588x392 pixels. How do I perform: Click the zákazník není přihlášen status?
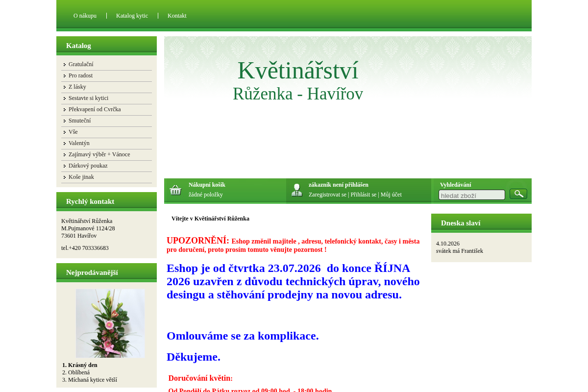[x=339, y=185]
